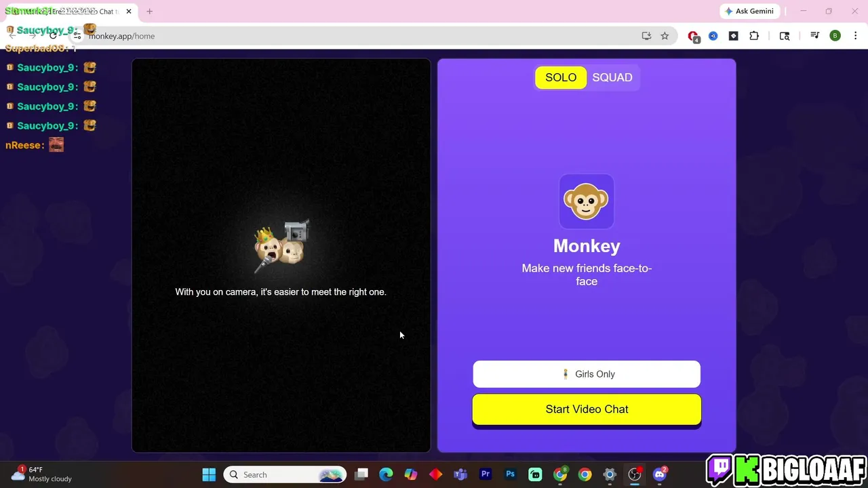
Task: Click 'With you on camera' caption text
Action: pyautogui.click(x=281, y=292)
